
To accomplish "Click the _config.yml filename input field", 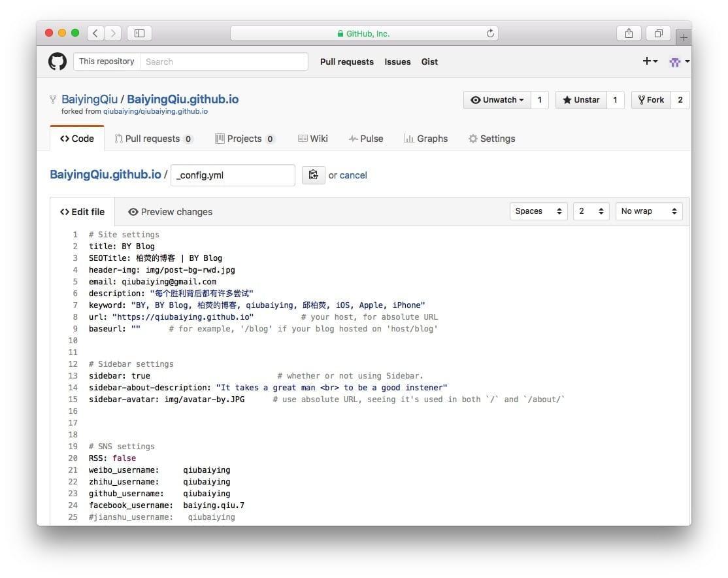I will pyautogui.click(x=233, y=175).
